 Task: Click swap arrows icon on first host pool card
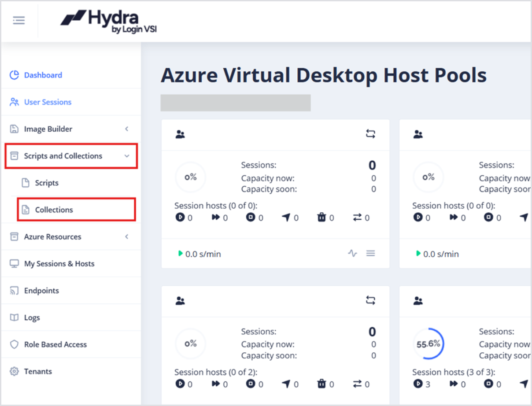370,134
